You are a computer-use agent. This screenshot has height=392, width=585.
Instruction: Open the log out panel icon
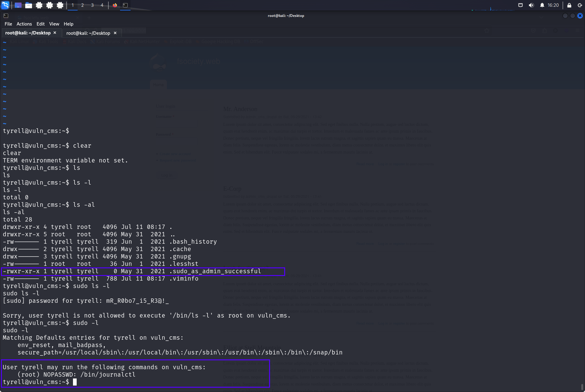[580, 5]
